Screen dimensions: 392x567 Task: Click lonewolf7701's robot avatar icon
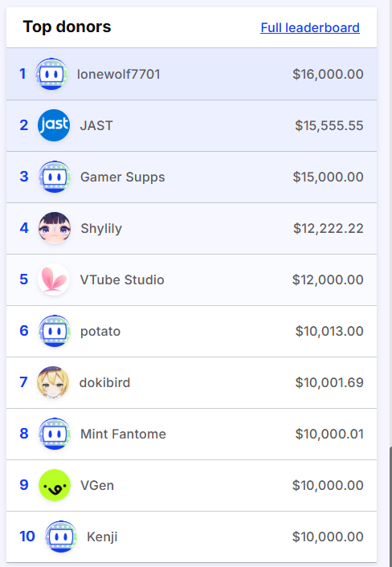click(51, 74)
